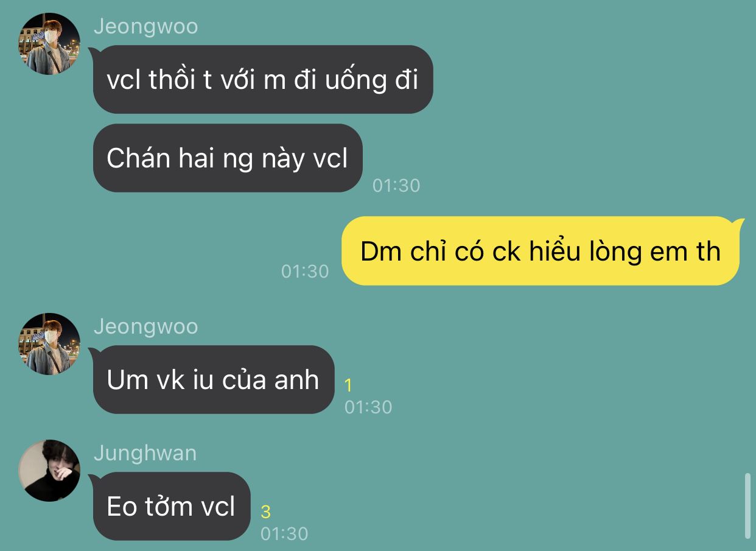
Task: Tap the 01:30 timestamp under unread count 1
Action: coord(368,407)
